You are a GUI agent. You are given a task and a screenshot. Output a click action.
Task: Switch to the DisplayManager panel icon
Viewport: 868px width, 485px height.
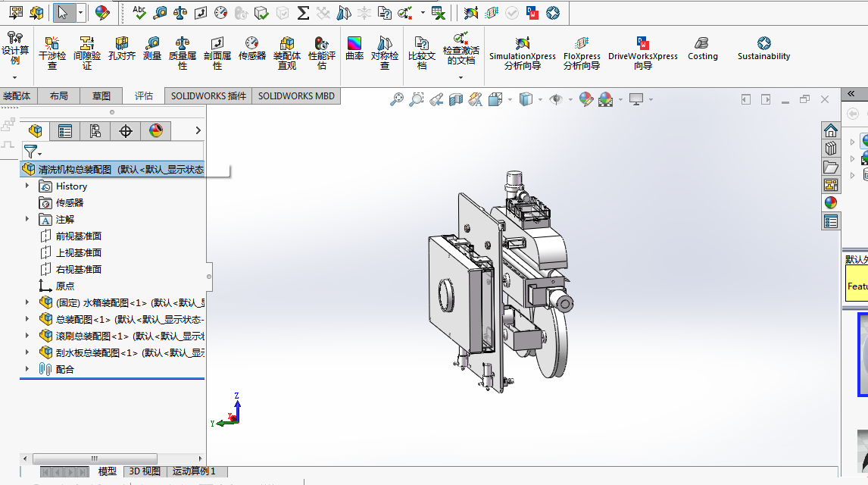pyautogui.click(x=156, y=131)
